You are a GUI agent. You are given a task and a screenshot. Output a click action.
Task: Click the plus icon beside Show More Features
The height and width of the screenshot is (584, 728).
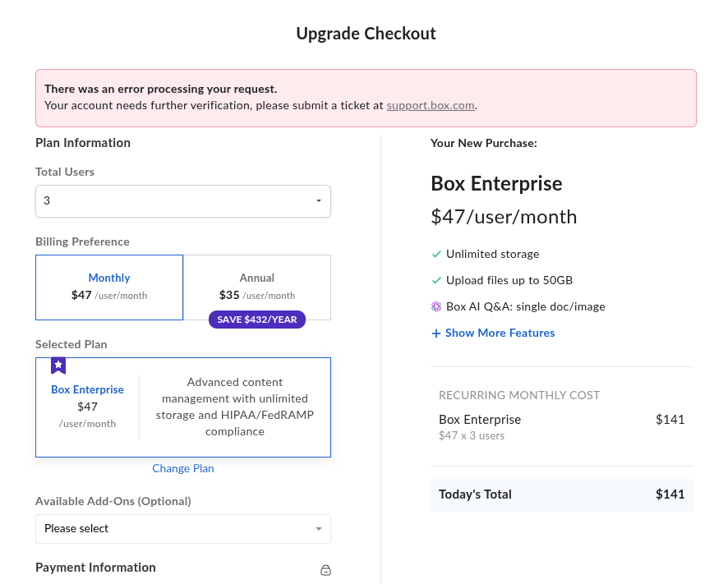(x=435, y=333)
